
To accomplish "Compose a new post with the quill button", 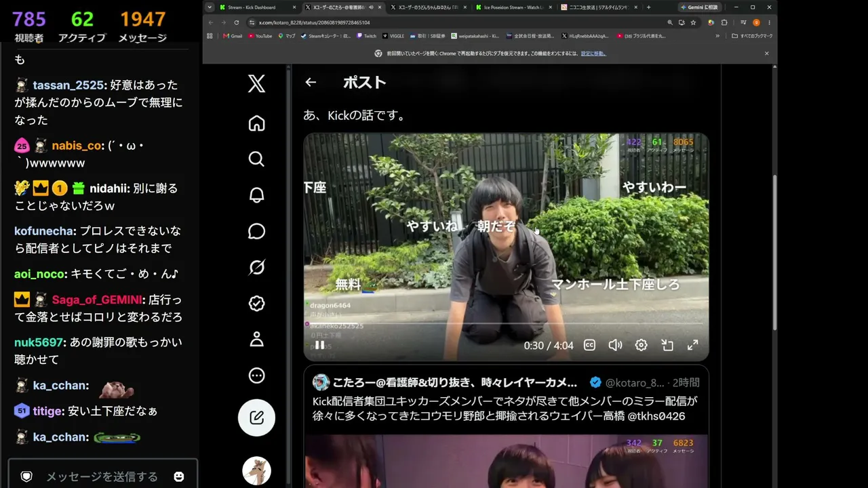I will click(256, 418).
